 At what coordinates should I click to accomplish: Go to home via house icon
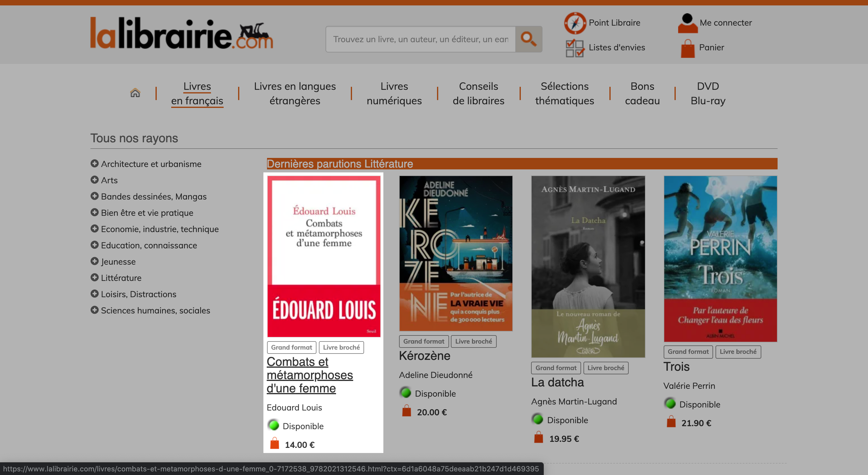coord(135,93)
